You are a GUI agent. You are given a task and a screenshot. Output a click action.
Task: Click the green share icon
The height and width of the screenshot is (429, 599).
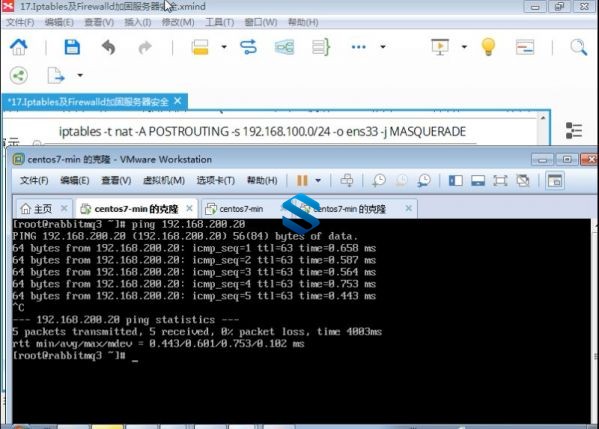coord(19,75)
